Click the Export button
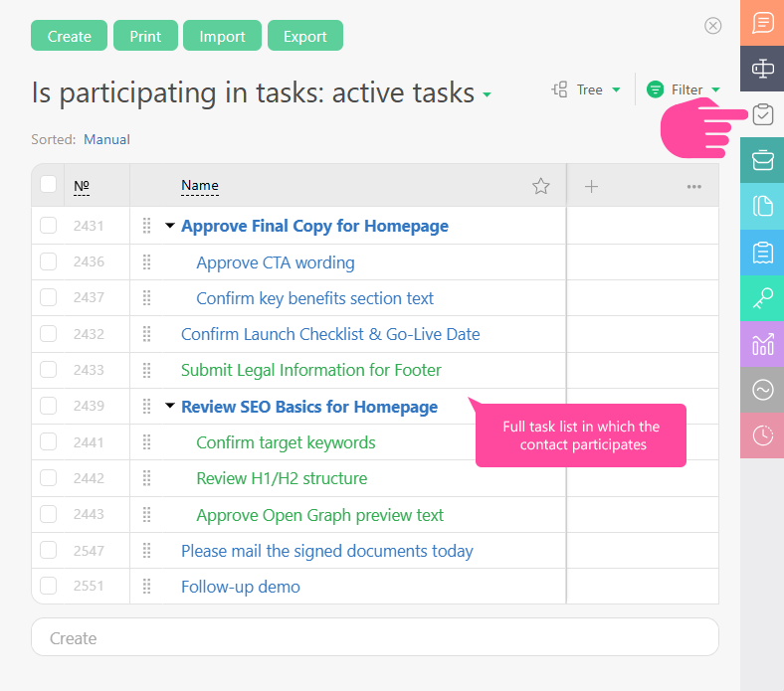 304,36
